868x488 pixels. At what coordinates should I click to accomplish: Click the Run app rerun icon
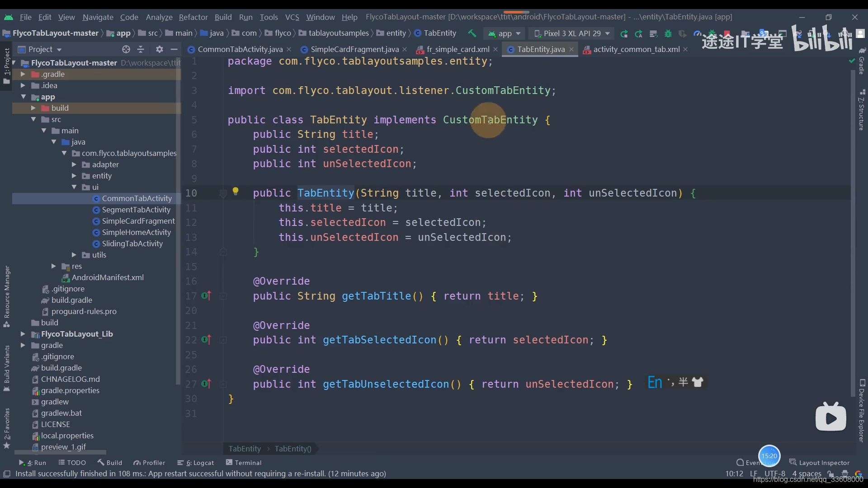tap(624, 33)
